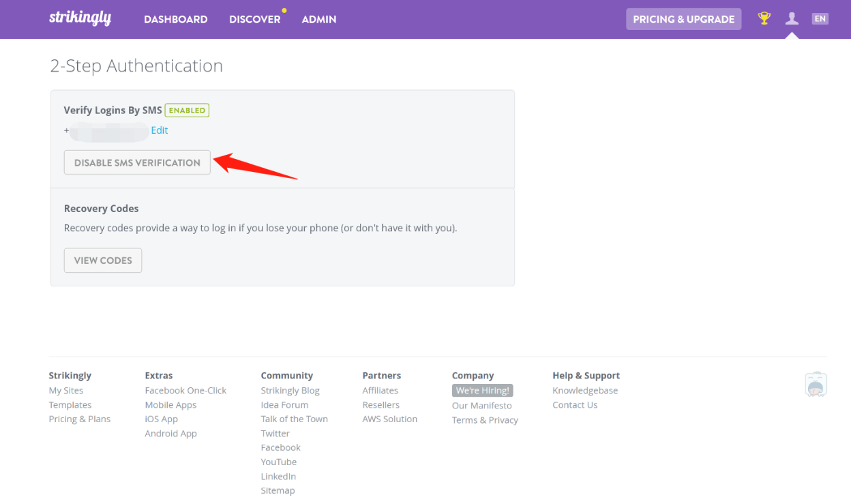Image resolution: width=851 pixels, height=504 pixels.
Task: Open Idea Forum link
Action: (x=285, y=405)
